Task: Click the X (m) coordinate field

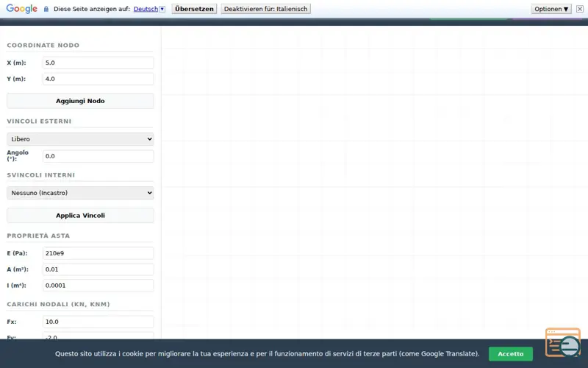Action: coord(98,63)
